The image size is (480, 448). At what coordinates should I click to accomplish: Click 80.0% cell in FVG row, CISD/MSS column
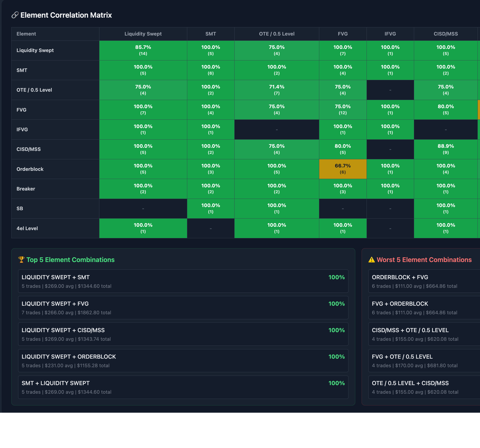[446, 110]
